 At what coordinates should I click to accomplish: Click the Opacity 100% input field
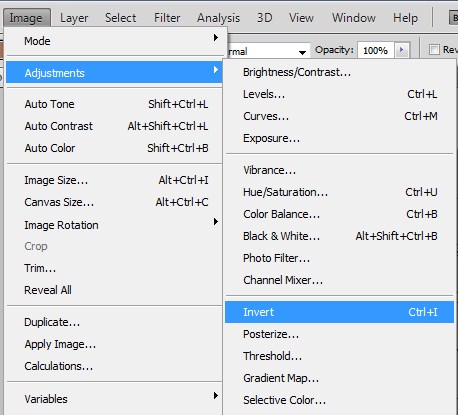point(376,50)
